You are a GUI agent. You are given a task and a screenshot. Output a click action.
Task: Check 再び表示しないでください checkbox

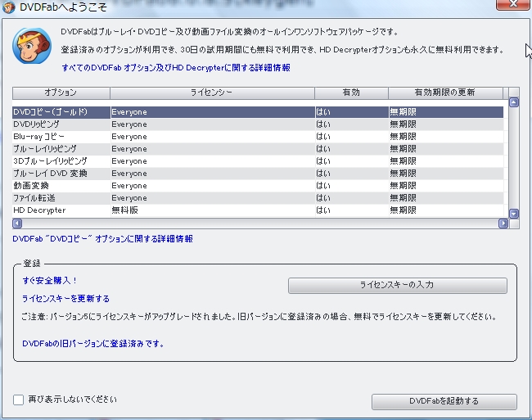click(x=18, y=400)
